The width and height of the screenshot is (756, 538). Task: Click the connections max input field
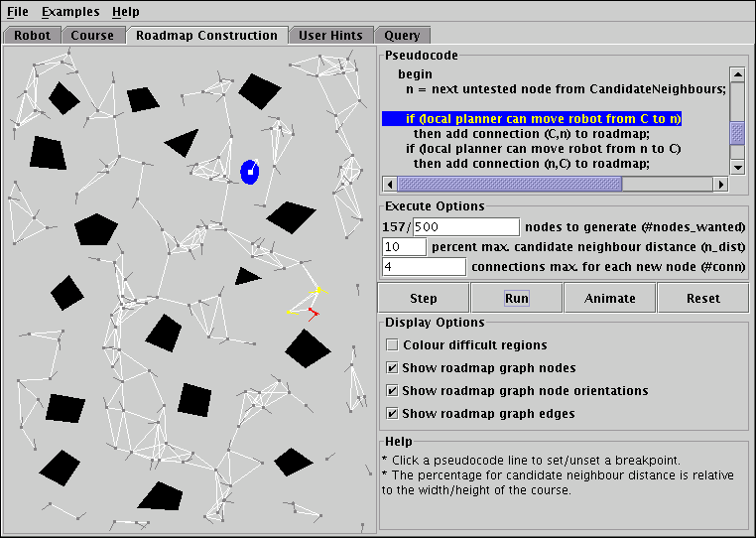pos(424,266)
